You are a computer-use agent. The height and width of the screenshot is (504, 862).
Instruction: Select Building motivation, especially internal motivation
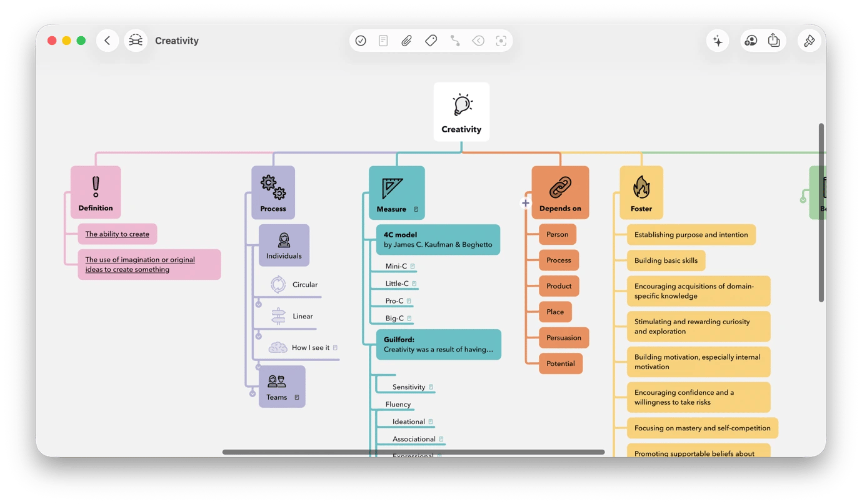coord(699,362)
